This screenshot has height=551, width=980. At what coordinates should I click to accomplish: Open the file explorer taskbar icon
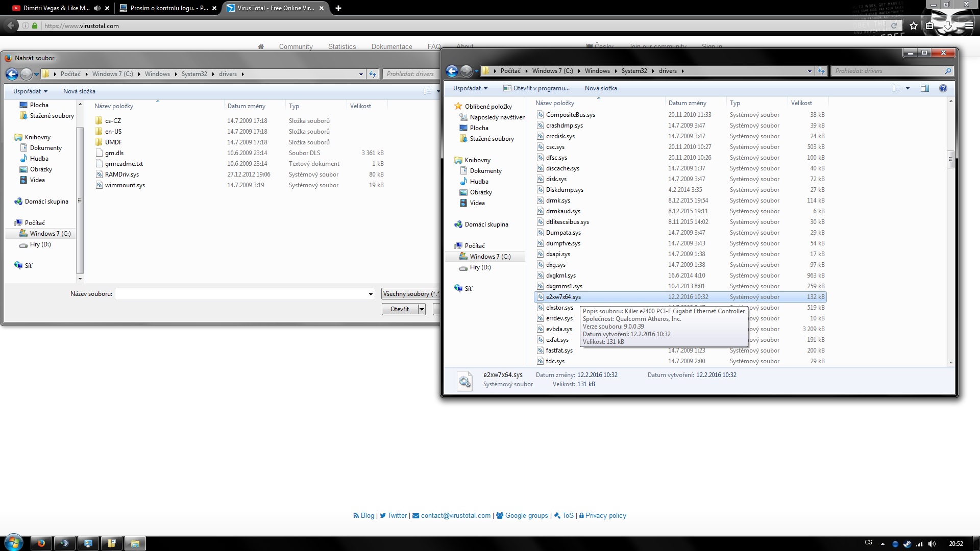[135, 543]
